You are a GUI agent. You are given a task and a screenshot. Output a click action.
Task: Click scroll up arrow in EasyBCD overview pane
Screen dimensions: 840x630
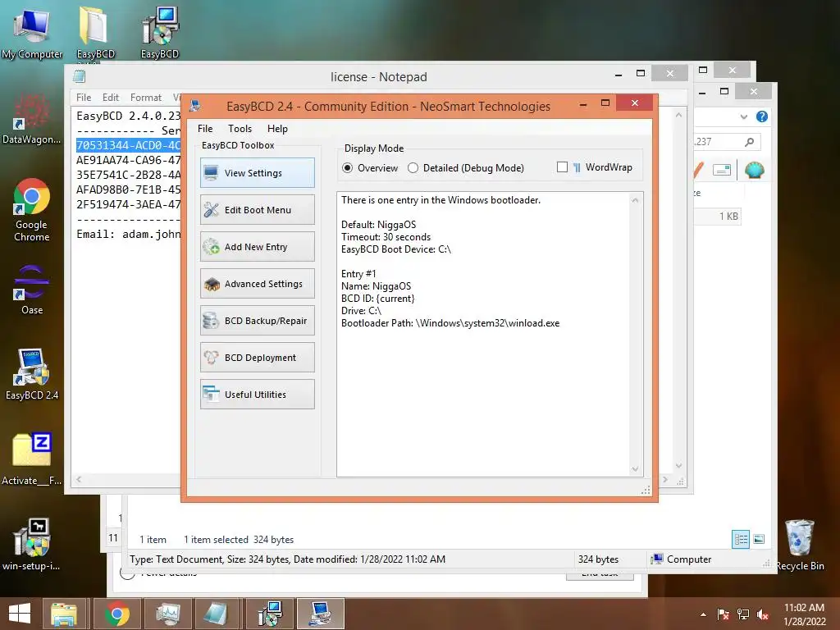[635, 200]
